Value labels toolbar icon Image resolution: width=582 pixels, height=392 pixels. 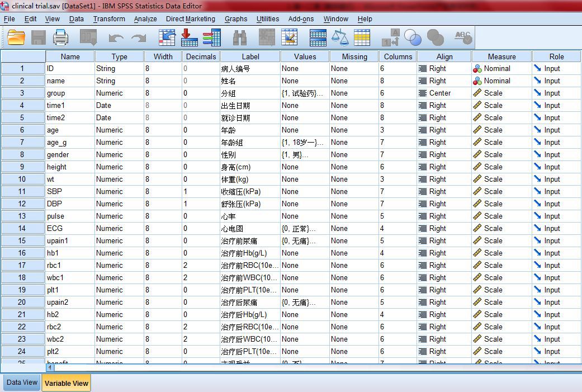pyautogui.click(x=390, y=37)
